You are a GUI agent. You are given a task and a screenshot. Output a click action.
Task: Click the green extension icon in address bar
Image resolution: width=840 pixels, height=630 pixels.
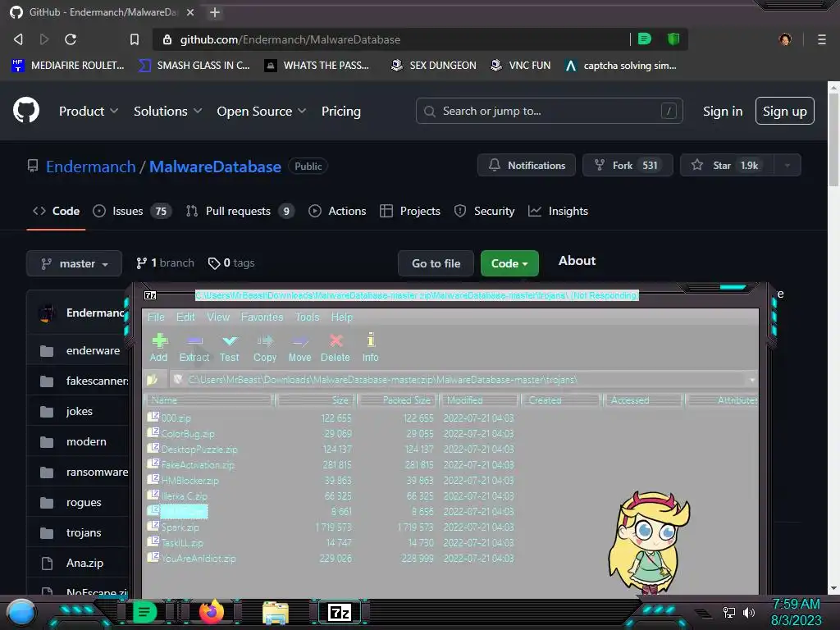pos(645,39)
